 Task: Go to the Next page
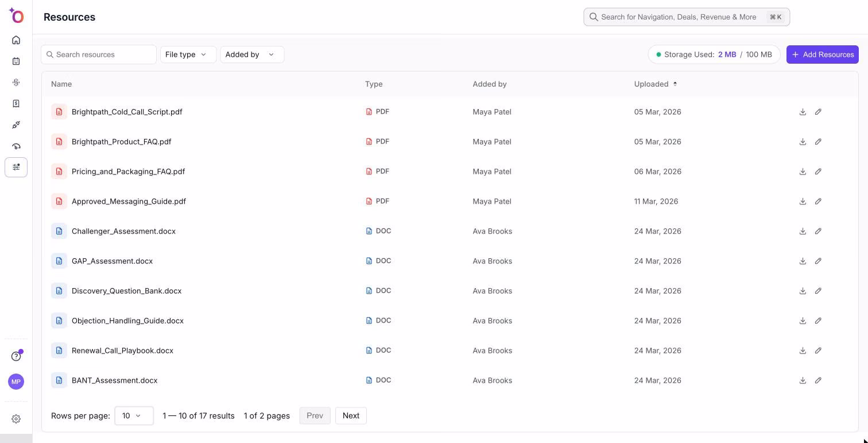pyautogui.click(x=351, y=416)
